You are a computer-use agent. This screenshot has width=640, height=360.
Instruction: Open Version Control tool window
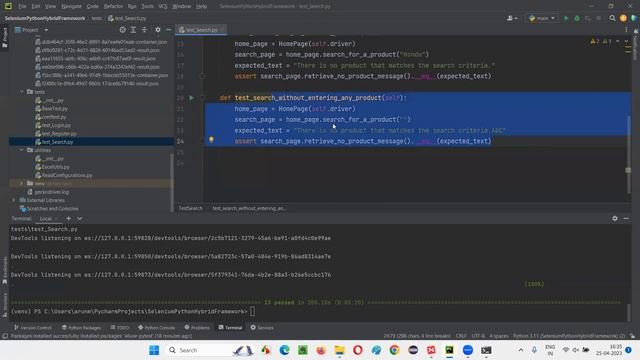(x=33, y=327)
